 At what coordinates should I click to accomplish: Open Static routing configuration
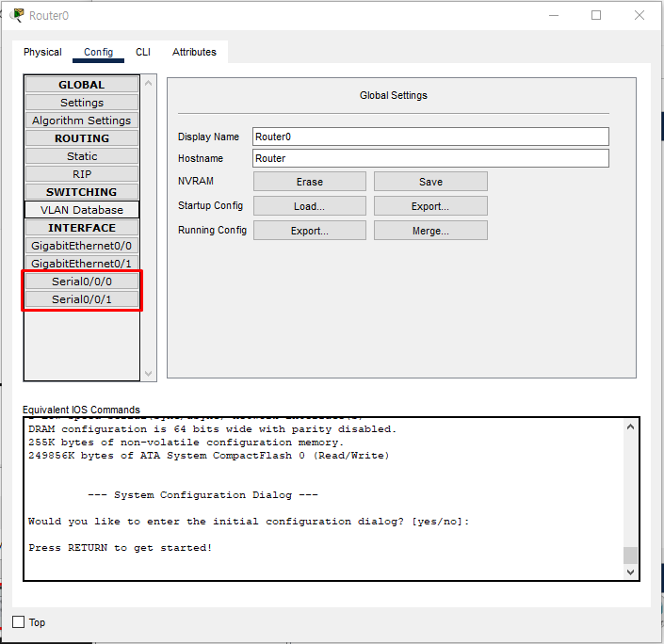pos(82,156)
